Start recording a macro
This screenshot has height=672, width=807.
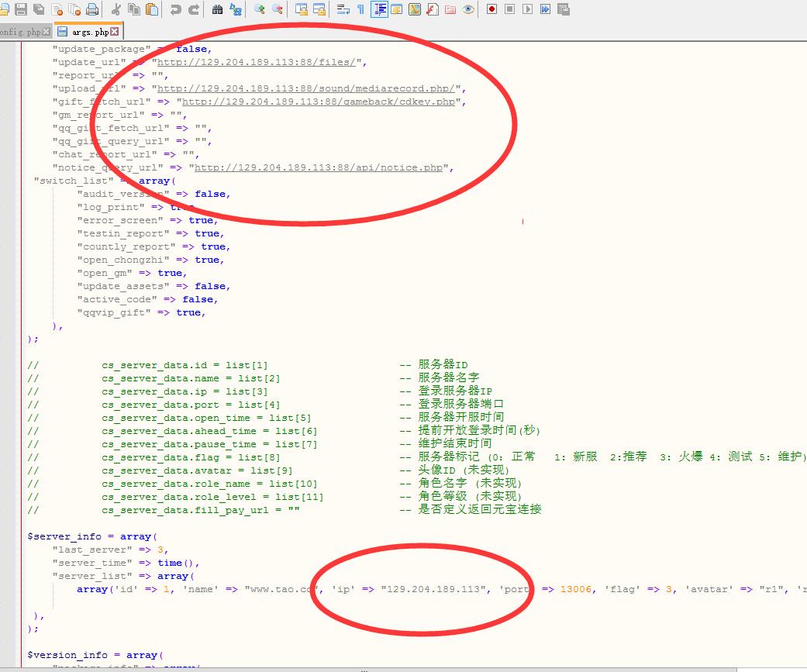pos(491,9)
